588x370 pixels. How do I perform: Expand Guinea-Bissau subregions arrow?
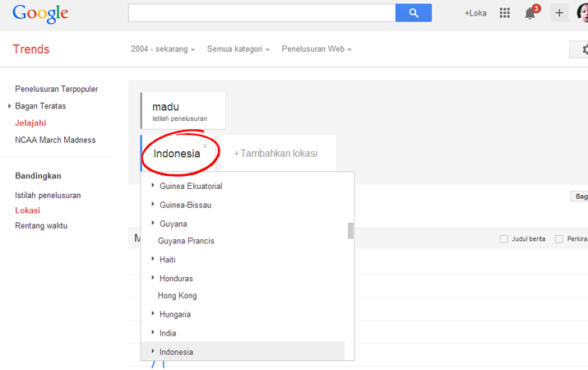(153, 204)
